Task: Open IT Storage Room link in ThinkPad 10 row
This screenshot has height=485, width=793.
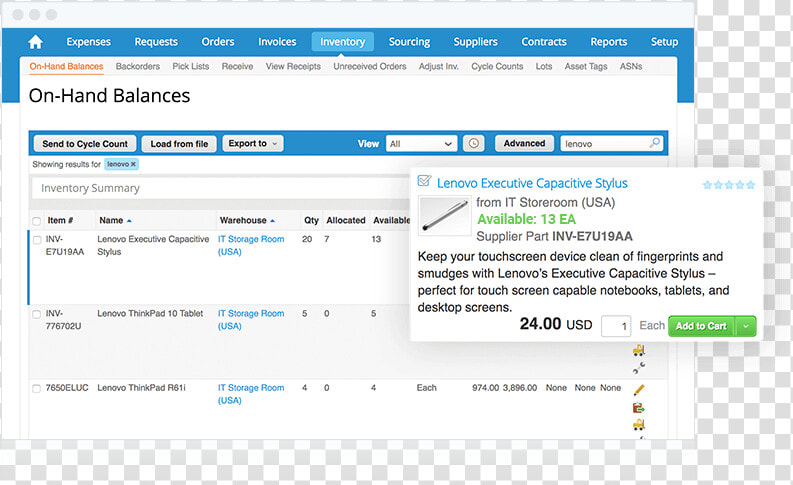Action: (x=251, y=320)
